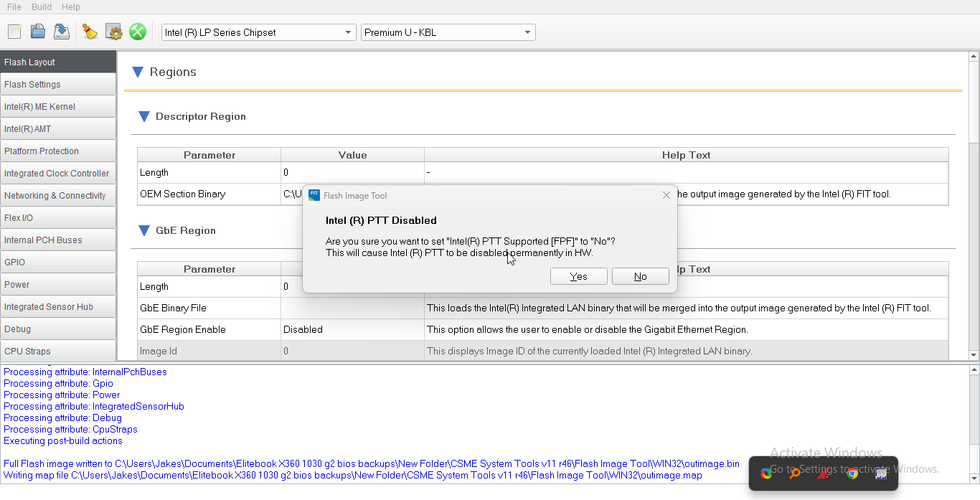
Task: Click scroll-down arrow of main panel scrollbar
Action: [974, 354]
